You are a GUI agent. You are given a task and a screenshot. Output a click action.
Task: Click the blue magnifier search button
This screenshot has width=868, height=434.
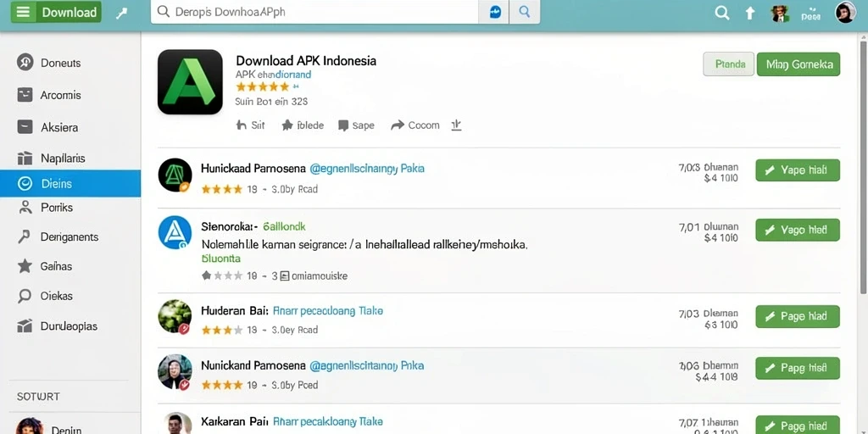[x=524, y=12]
